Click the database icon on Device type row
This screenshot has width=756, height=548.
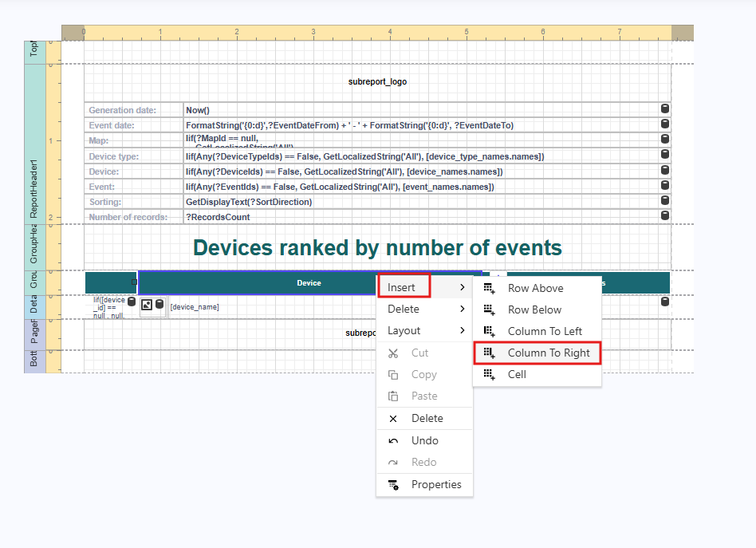[x=664, y=155]
